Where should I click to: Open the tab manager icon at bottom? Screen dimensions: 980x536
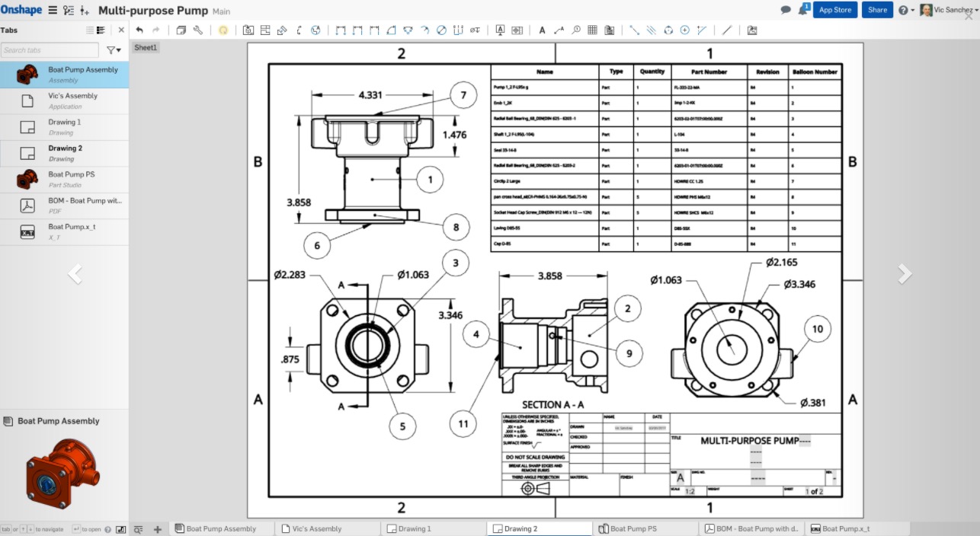pyautogui.click(x=139, y=529)
